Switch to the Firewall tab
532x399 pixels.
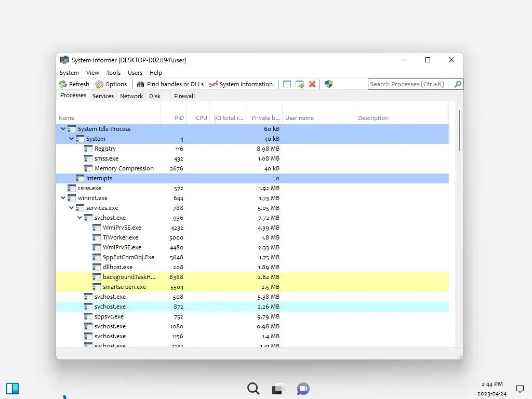click(x=184, y=96)
